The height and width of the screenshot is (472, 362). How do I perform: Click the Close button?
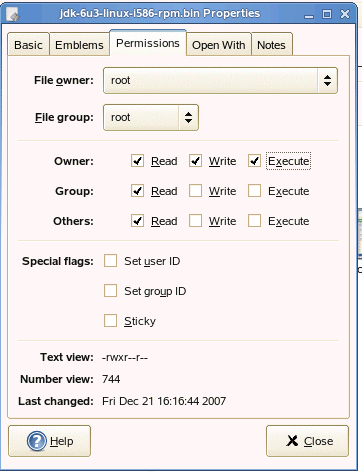(307, 441)
